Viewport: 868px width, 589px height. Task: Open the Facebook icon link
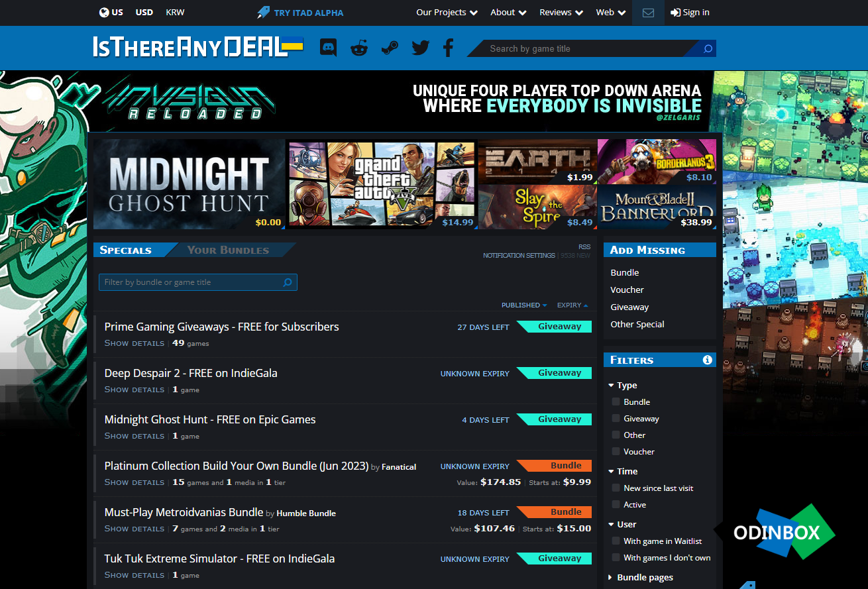pos(449,48)
